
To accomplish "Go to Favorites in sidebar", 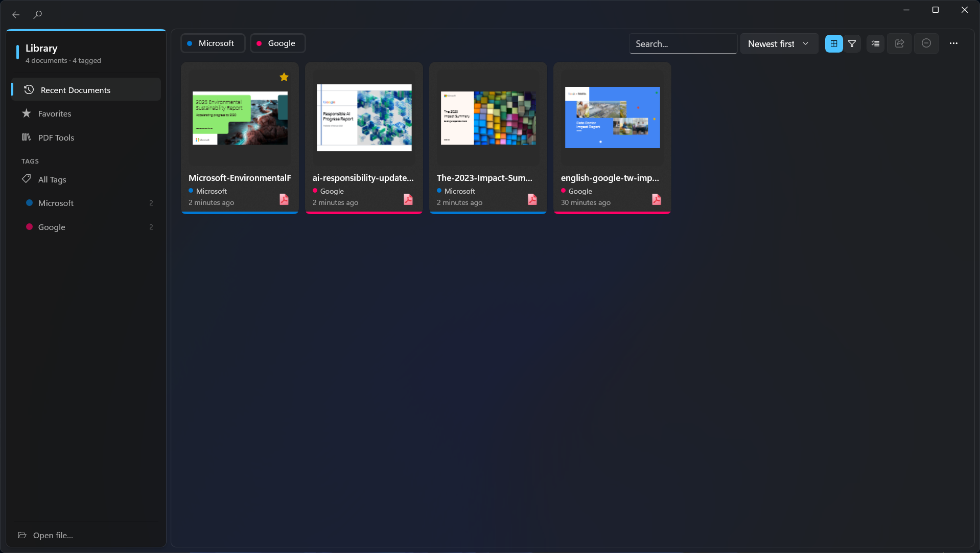I will coord(54,113).
